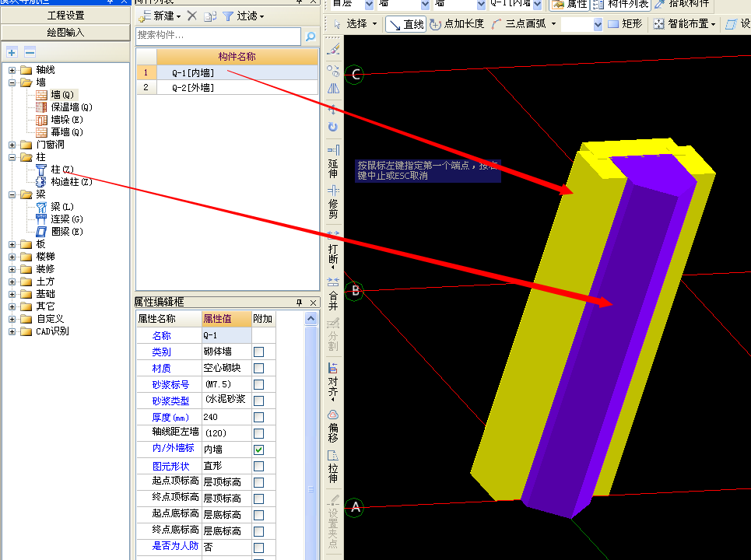
Task: Toggle the 图元形状 row 附加 checkbox
Action: pyautogui.click(x=258, y=466)
